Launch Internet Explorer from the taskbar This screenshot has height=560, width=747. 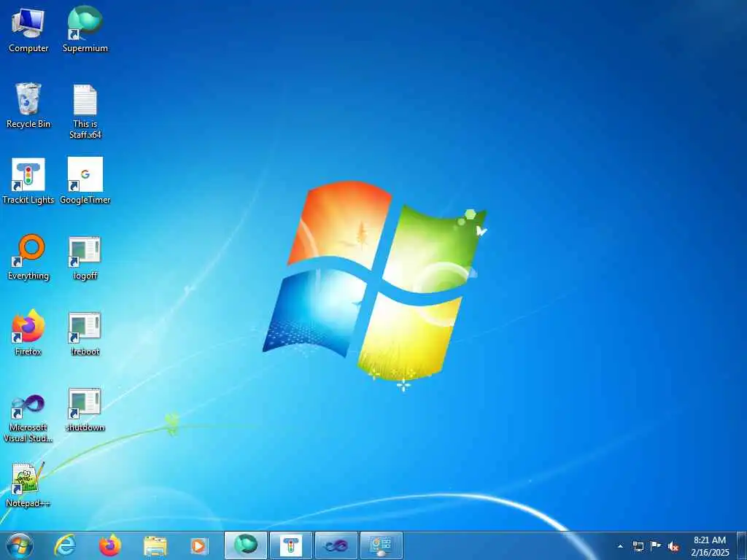(65, 545)
